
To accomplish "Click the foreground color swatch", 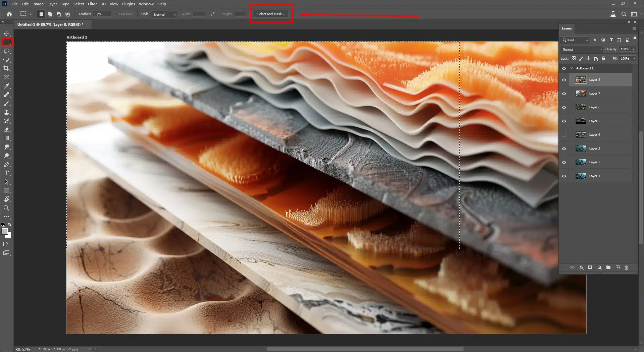I will [4, 231].
